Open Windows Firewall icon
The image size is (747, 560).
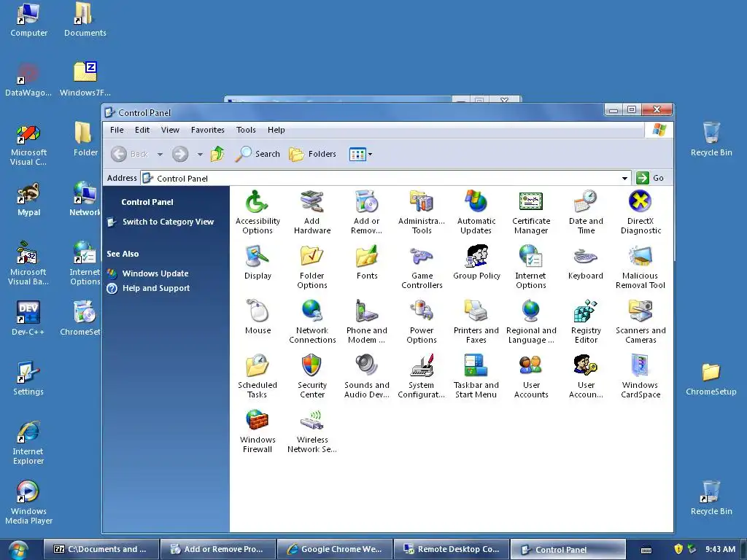coord(258,431)
